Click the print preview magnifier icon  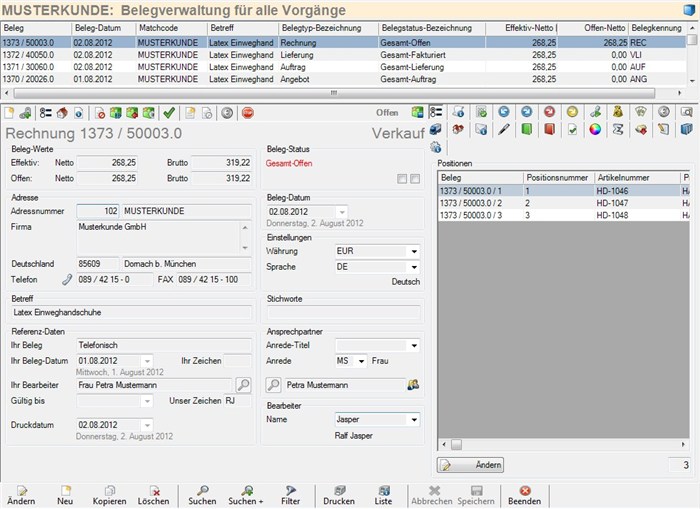[x=687, y=112]
